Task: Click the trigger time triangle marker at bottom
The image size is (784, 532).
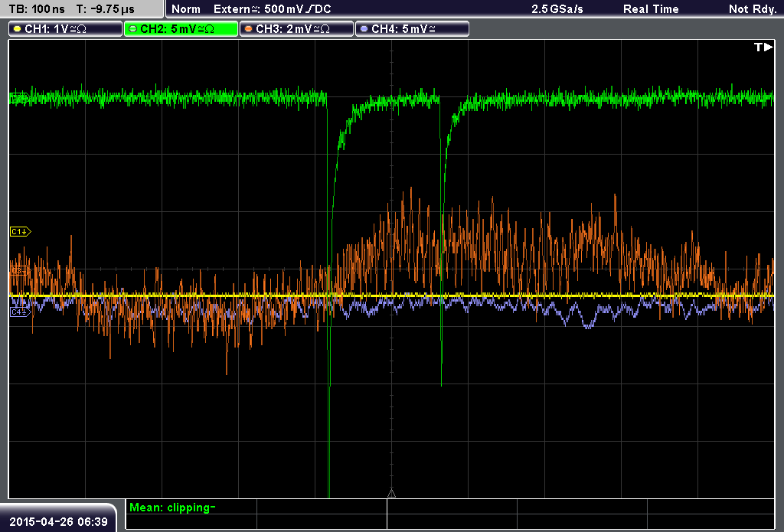Action: pyautogui.click(x=391, y=494)
